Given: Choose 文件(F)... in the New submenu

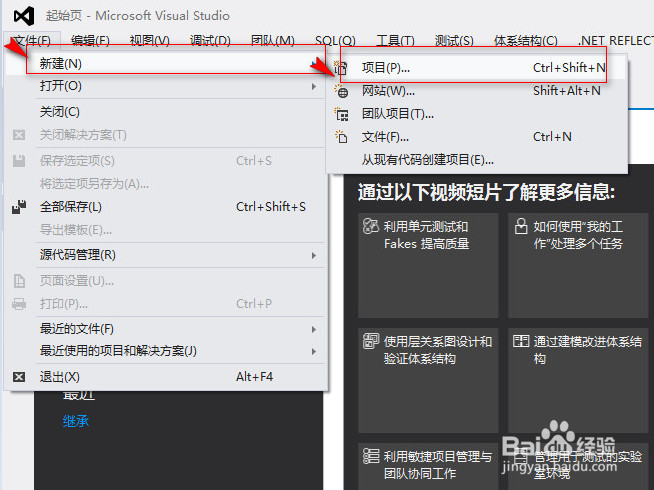Looking at the screenshot, I should (477, 137).
